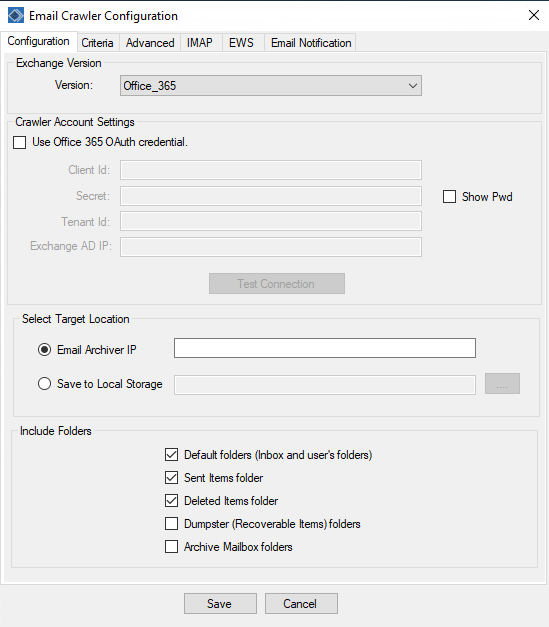The height and width of the screenshot is (627, 549).
Task: Select the EWS tab
Action: 241,43
